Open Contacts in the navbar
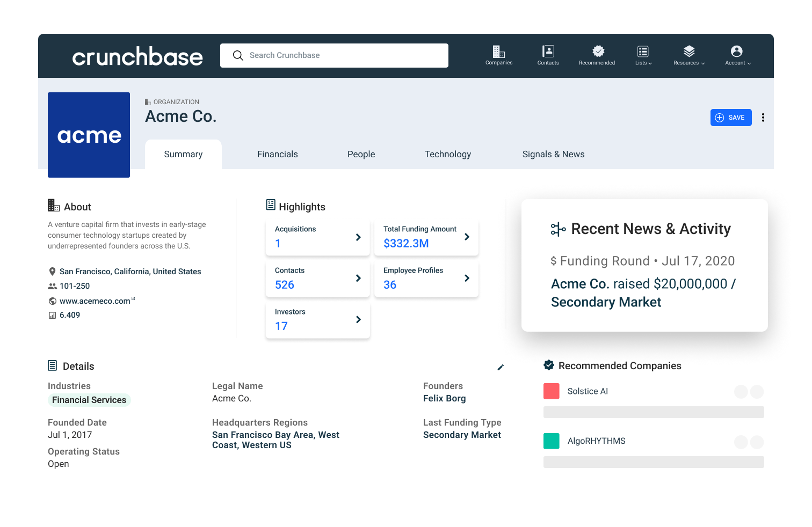The height and width of the screenshot is (527, 812). 548,55
